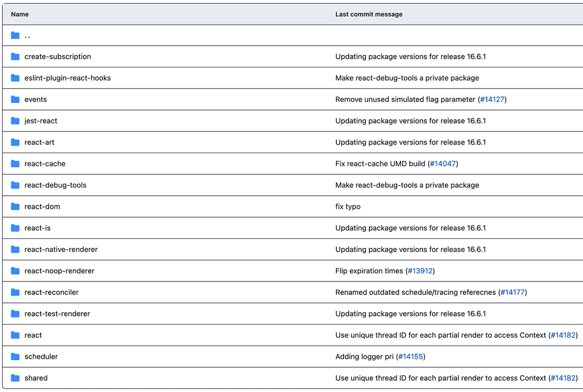583x392 pixels.
Task: Click the parent directory folder icon
Action: [x=15, y=35]
